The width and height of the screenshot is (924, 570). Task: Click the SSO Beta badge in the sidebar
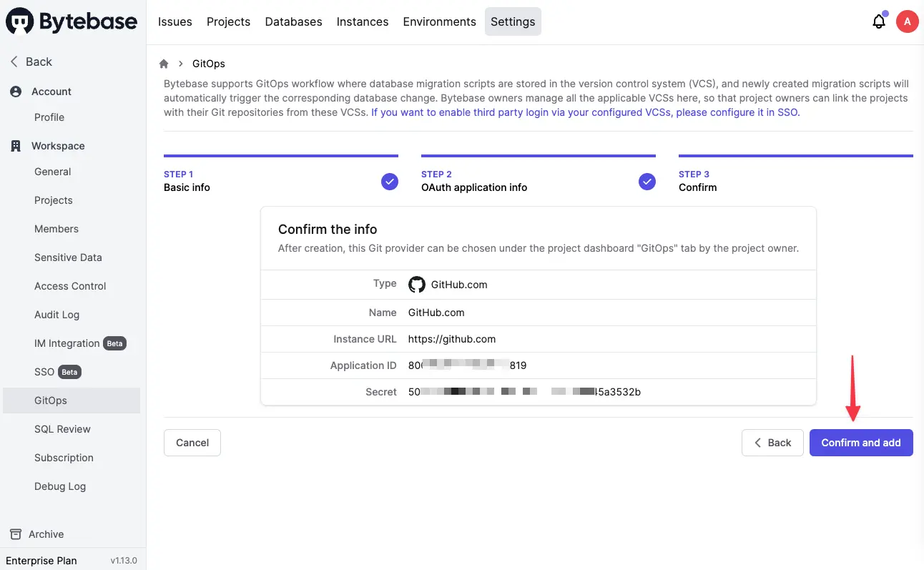point(68,372)
